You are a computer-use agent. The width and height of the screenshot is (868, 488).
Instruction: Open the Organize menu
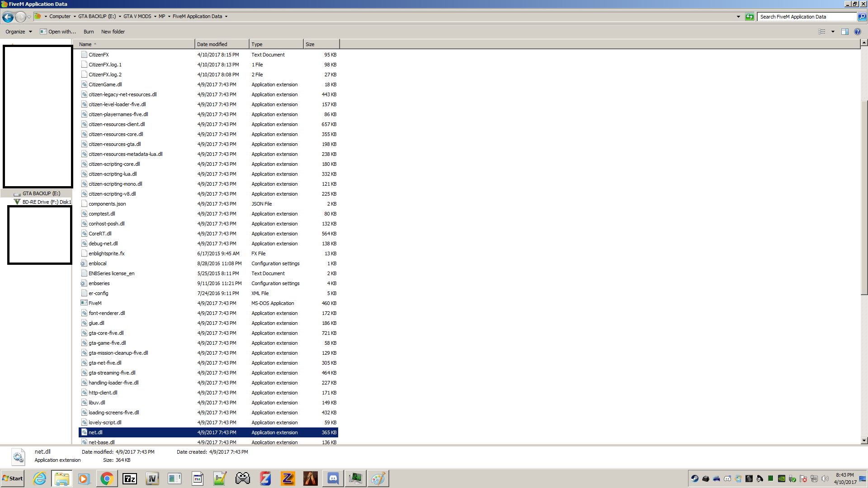click(19, 32)
